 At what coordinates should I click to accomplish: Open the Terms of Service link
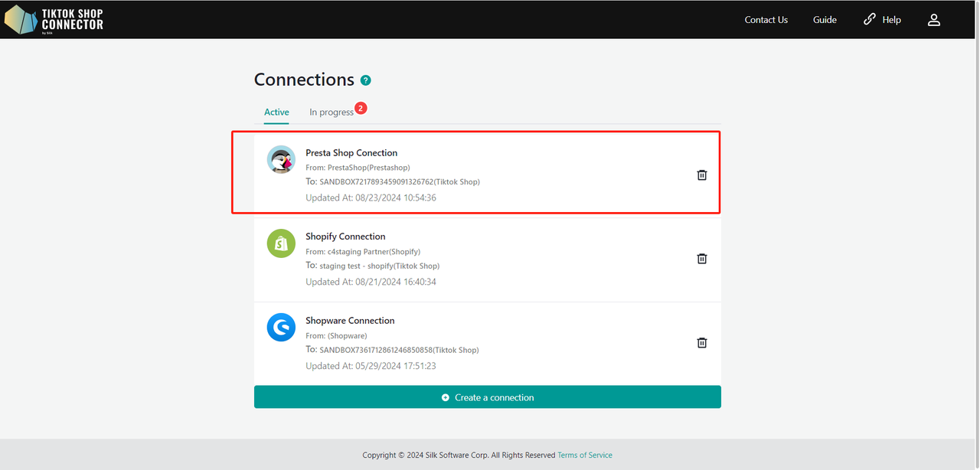click(585, 455)
